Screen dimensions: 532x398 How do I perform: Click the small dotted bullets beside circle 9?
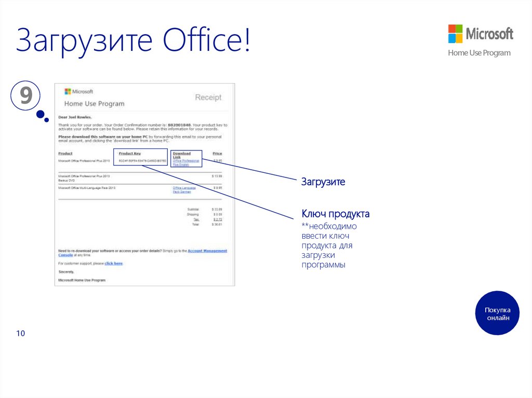42,115
